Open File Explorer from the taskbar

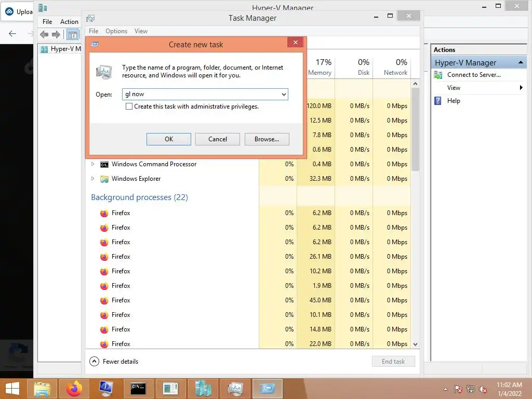point(42,389)
